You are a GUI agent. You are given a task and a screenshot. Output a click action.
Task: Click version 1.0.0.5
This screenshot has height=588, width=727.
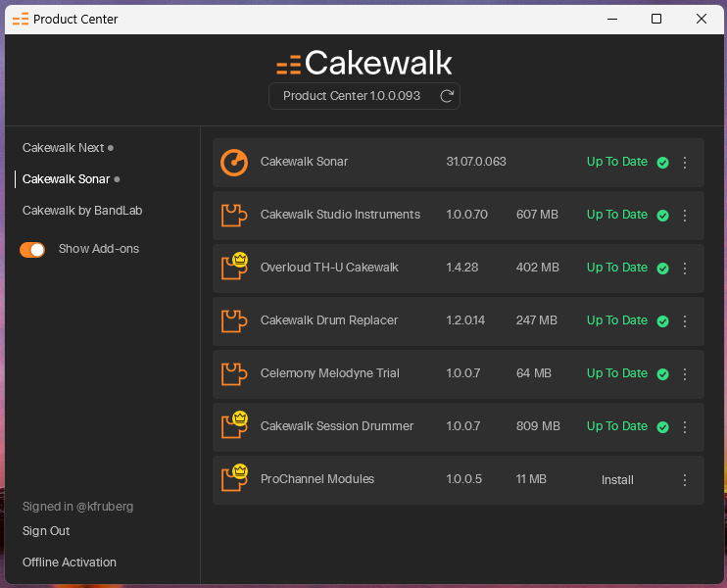point(464,478)
